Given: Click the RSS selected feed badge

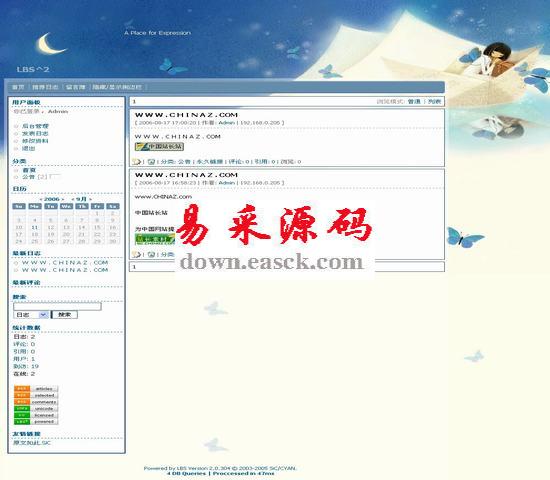Looking at the screenshot, I should click(x=36, y=395).
